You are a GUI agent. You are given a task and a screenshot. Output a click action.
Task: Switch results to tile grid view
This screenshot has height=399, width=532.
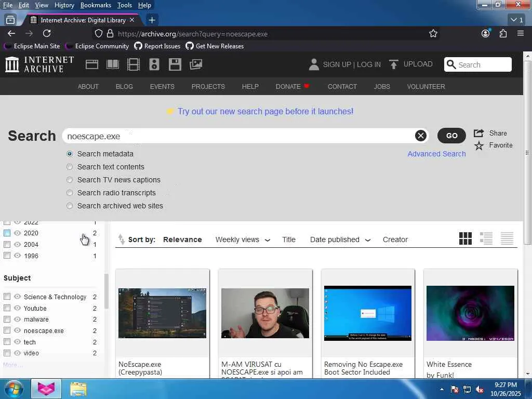[x=465, y=238]
